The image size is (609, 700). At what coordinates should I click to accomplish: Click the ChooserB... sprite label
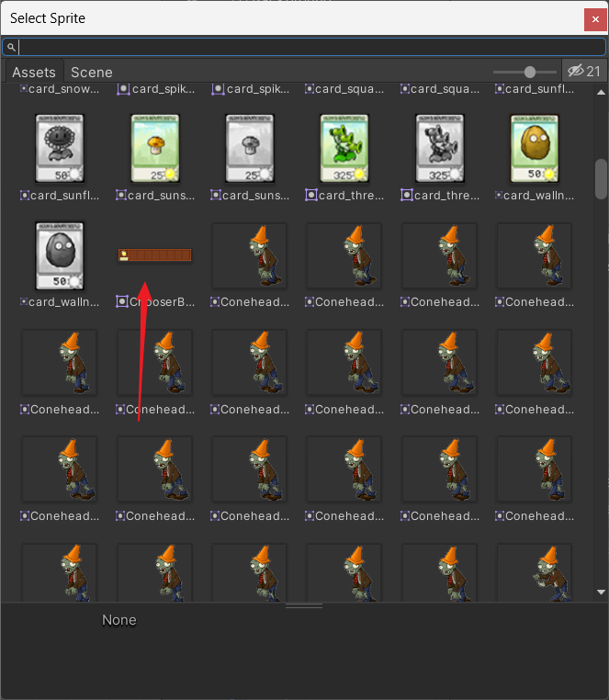click(162, 302)
